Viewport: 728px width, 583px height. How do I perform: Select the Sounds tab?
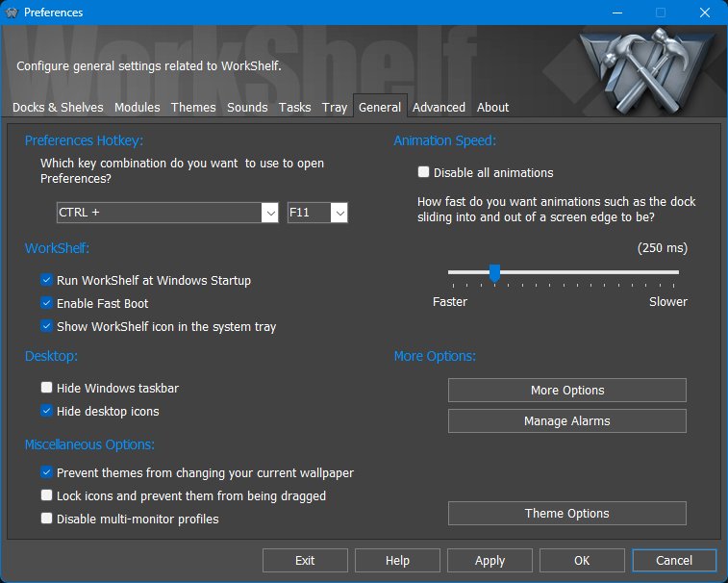click(x=247, y=108)
